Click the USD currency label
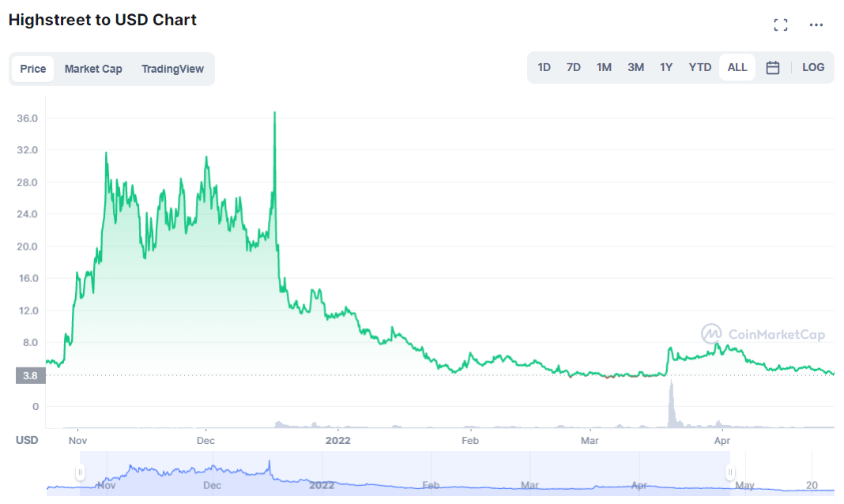Viewport: 844px width, 504px height. point(27,440)
